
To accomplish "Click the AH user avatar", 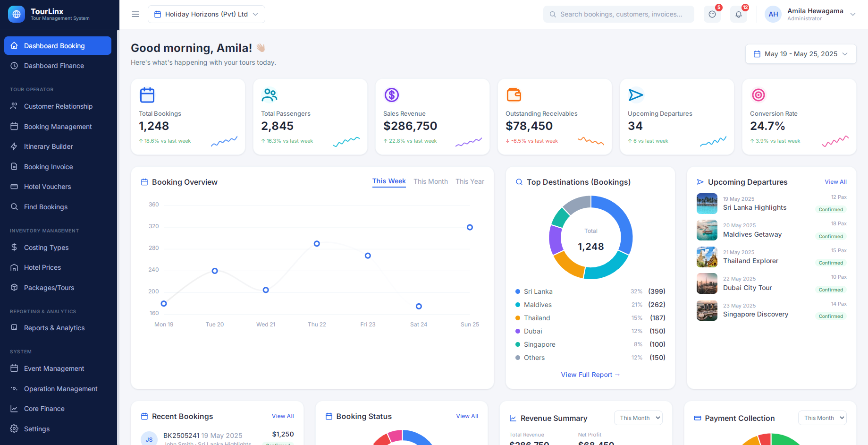I will [773, 14].
